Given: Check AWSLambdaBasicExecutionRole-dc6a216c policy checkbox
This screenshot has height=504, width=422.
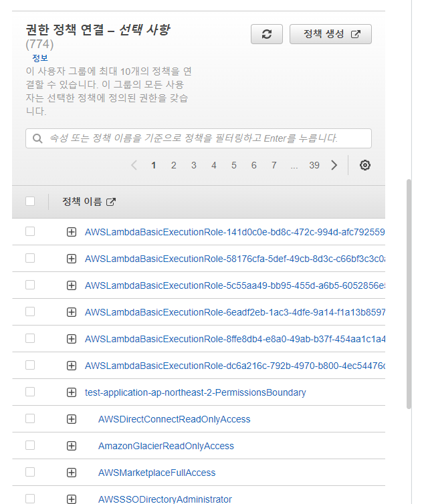Looking at the screenshot, I should click(30, 365).
